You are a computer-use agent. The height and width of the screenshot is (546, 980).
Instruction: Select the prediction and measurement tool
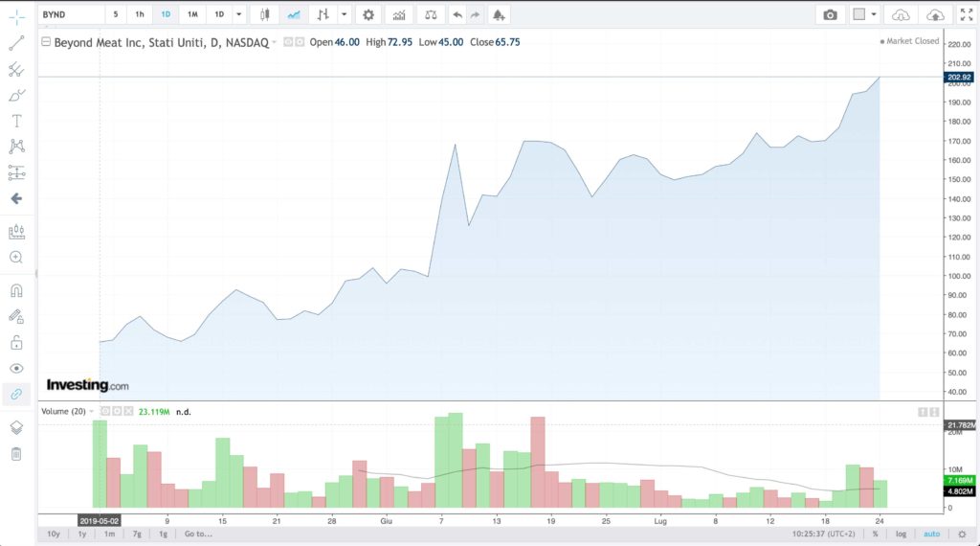pyautogui.click(x=17, y=172)
